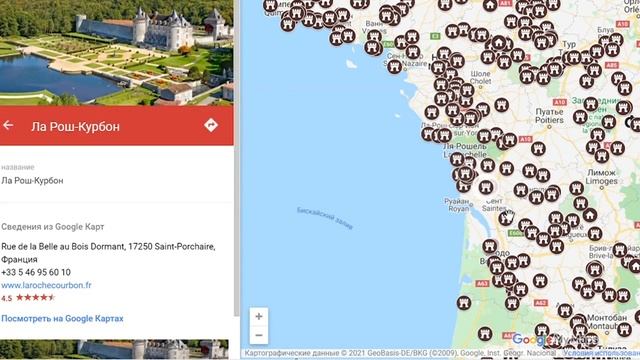Select castle marker over Saintes label
The image size is (640, 360).
(x=486, y=187)
